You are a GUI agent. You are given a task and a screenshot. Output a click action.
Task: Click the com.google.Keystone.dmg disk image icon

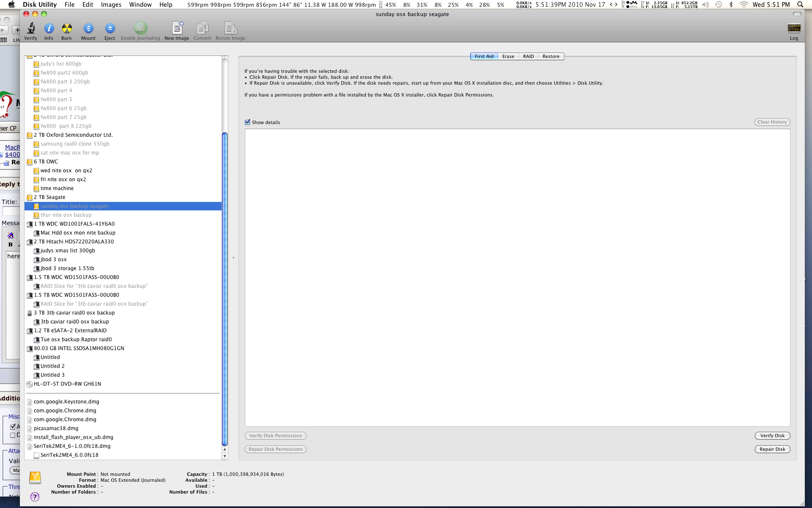(x=30, y=402)
